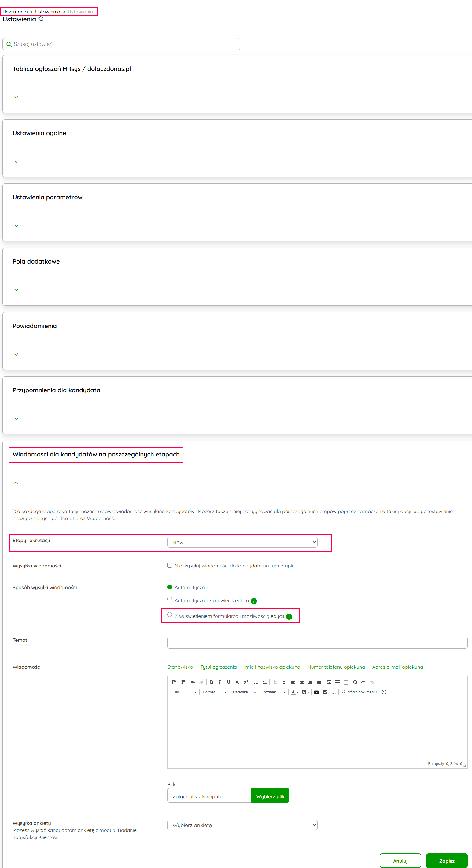The image size is (472, 868).
Task: Insert an image into the message
Action: pyautogui.click(x=329, y=682)
